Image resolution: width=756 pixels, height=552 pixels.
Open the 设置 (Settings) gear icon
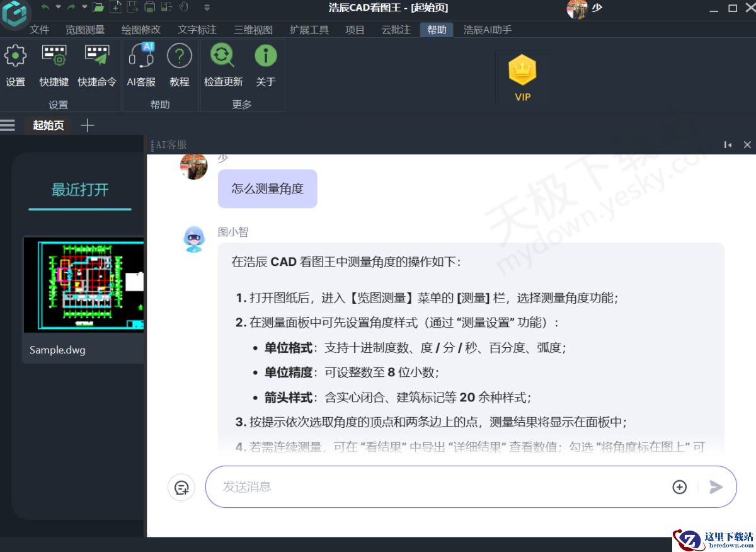click(x=15, y=55)
